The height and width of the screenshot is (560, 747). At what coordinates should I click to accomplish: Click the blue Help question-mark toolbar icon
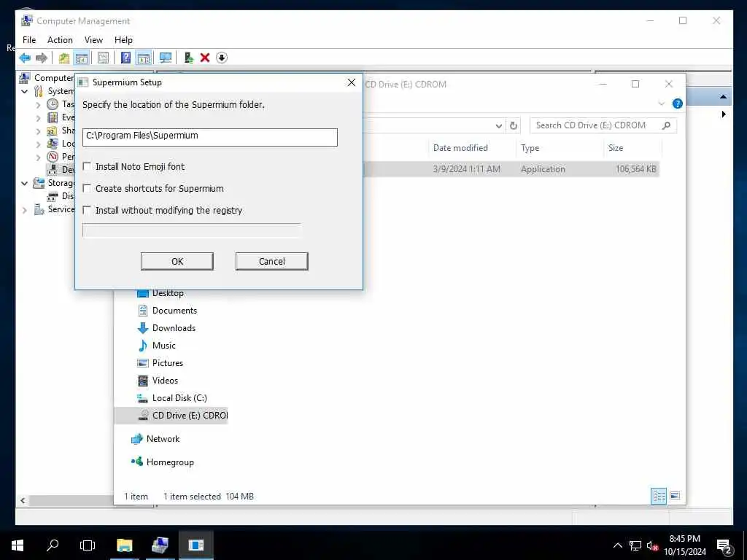(125, 58)
